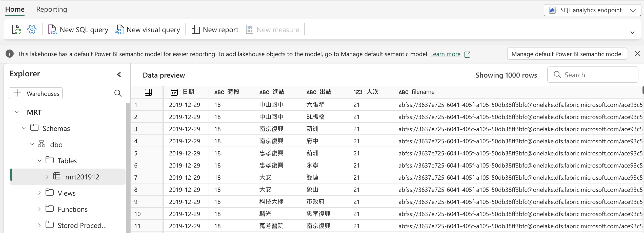Expand the Views folder chevron
Image resolution: width=644 pixels, height=233 pixels.
click(x=39, y=193)
